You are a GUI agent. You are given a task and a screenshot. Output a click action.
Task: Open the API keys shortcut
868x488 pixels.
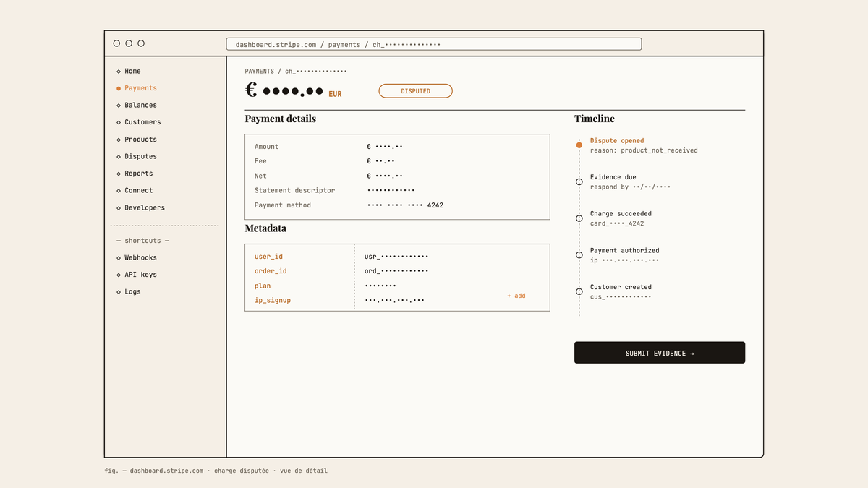tap(140, 275)
